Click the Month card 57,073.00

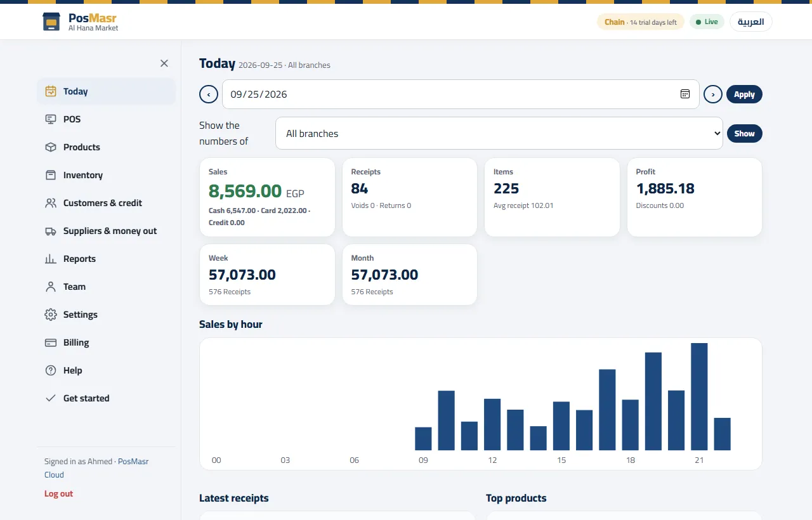point(409,275)
